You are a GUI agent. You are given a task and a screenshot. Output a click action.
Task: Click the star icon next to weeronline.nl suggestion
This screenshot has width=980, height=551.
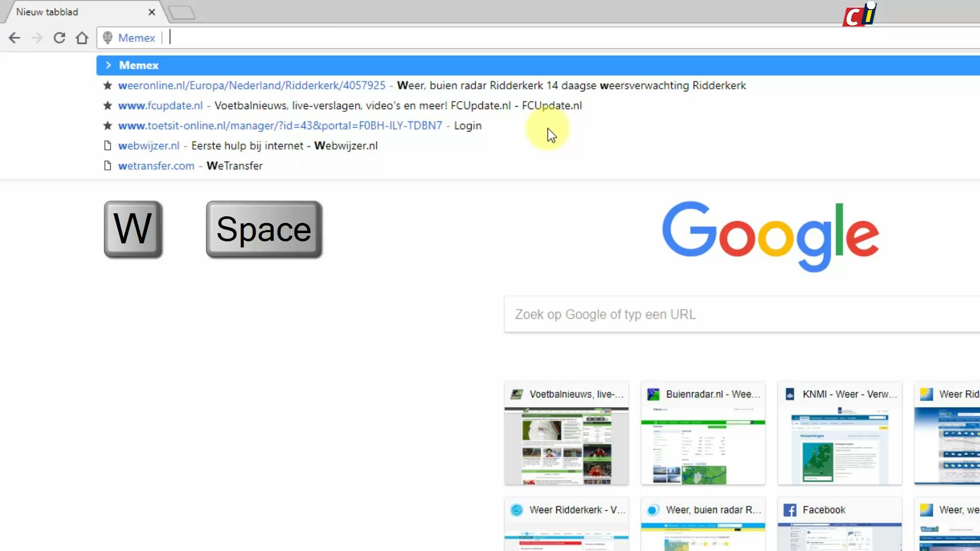(x=107, y=85)
